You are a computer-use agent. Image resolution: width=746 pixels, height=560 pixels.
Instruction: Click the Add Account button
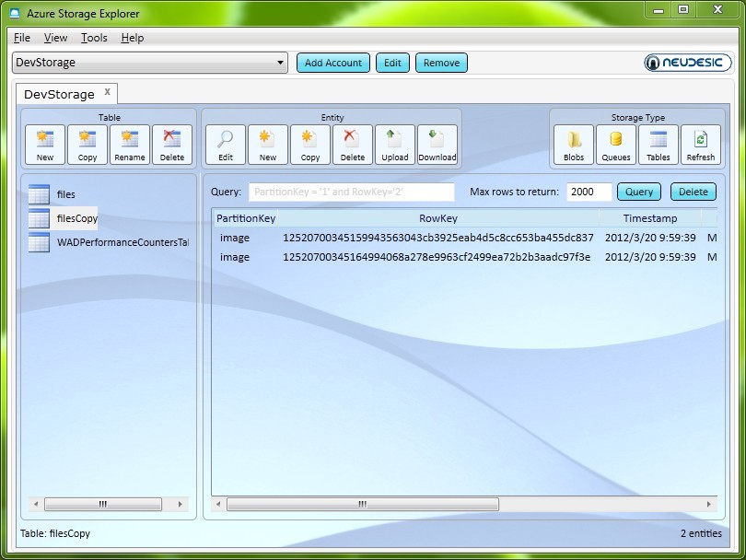[333, 63]
